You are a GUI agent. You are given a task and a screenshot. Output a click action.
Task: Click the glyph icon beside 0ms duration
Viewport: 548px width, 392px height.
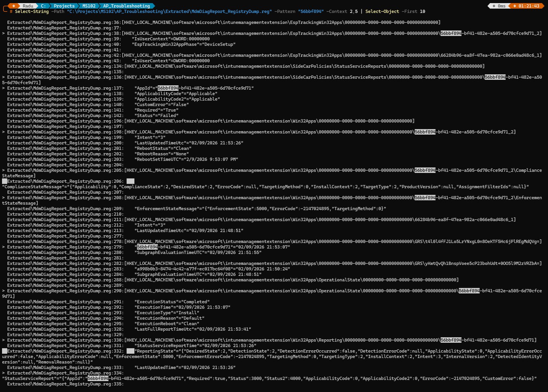click(494, 6)
